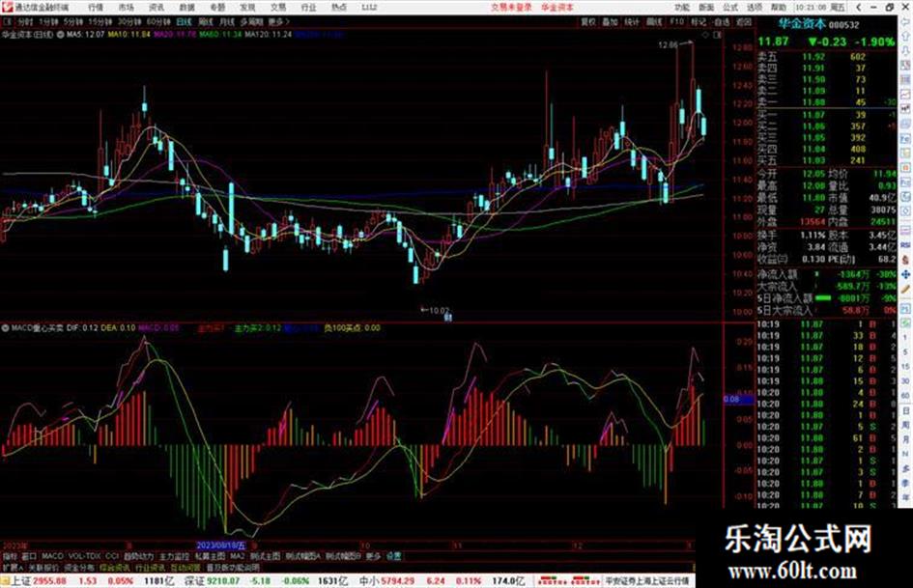Switch chart to 60分钟 period
This screenshot has height=588, width=913.
point(157,21)
